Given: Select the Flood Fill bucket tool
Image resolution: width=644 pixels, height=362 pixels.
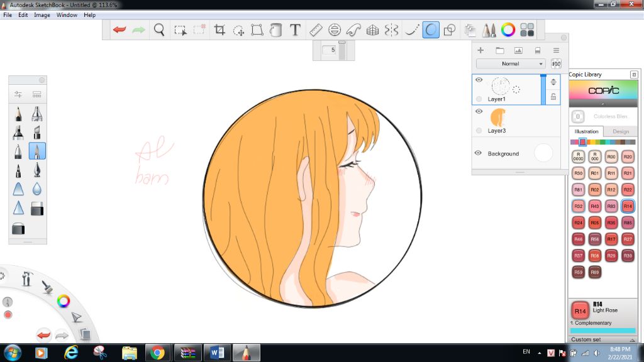Looking at the screenshot, I should point(276,30).
